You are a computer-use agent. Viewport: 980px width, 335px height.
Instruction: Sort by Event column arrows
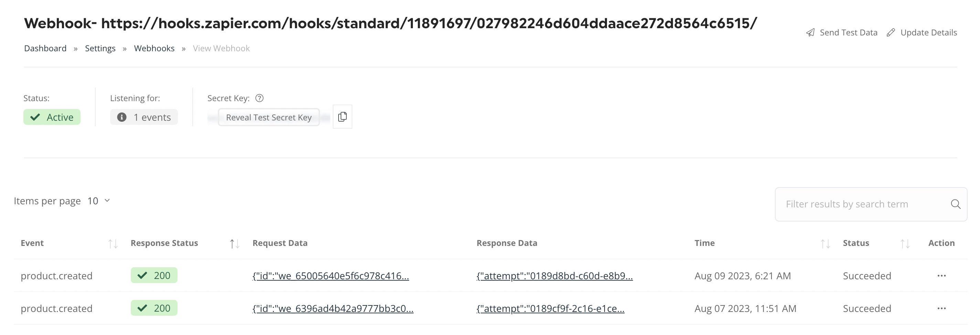pos(113,244)
